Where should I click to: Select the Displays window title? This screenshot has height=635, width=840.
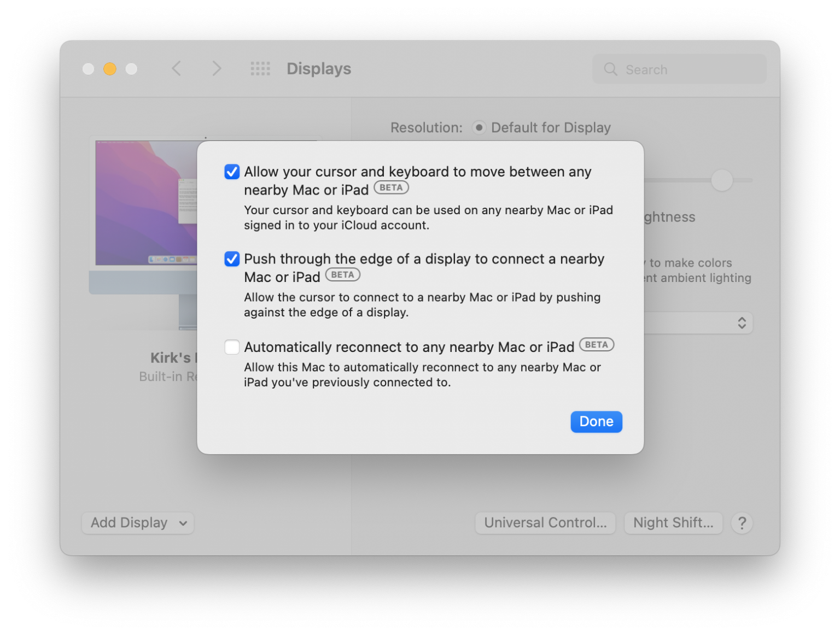(x=319, y=68)
